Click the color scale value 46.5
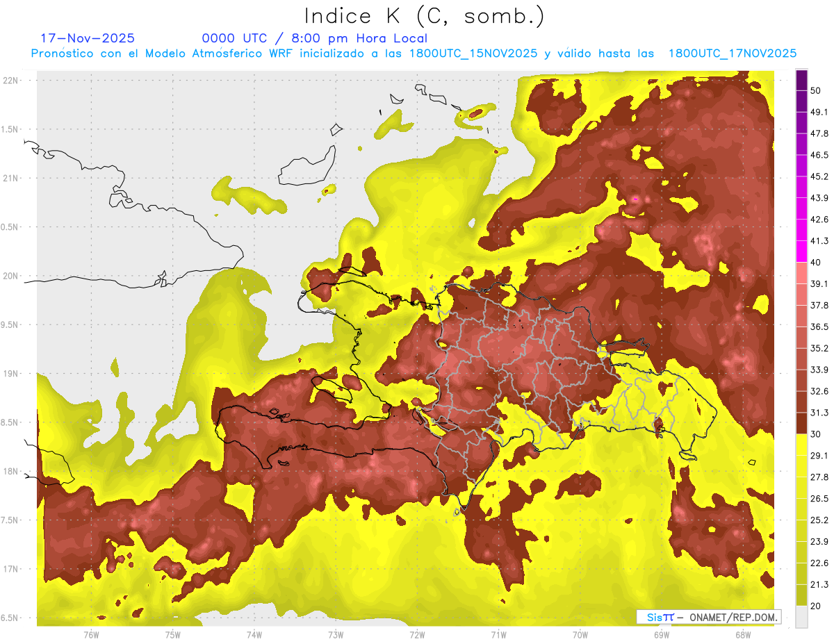This screenshot has width=834, height=644. [x=819, y=155]
